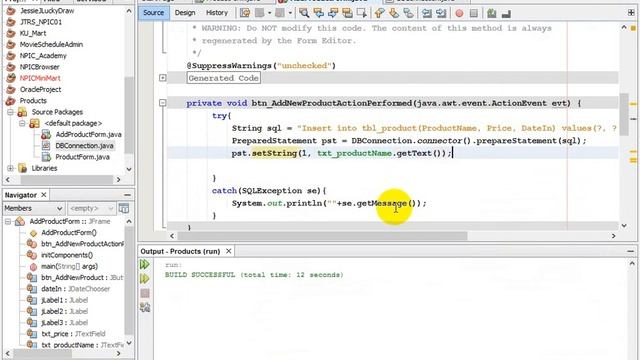This screenshot has width=640, height=360.
Task: Select DBConnection.java in project tree
Action: coord(84,145)
